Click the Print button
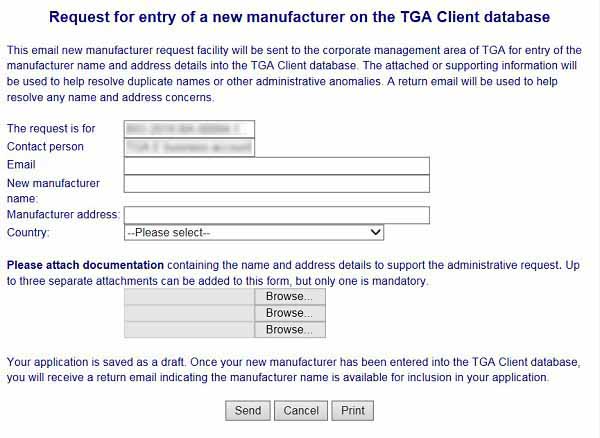The image size is (600, 438). click(352, 410)
